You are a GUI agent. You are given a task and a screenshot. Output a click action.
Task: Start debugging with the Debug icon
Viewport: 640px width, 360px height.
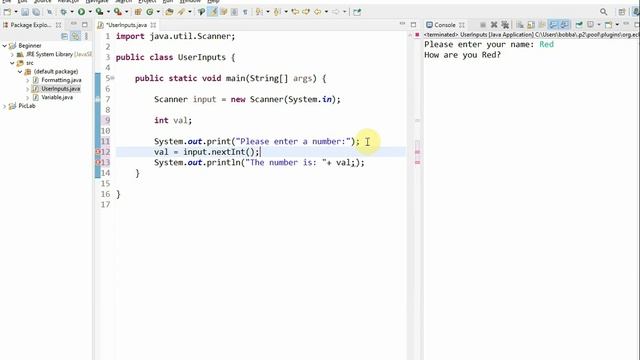[x=63, y=12]
